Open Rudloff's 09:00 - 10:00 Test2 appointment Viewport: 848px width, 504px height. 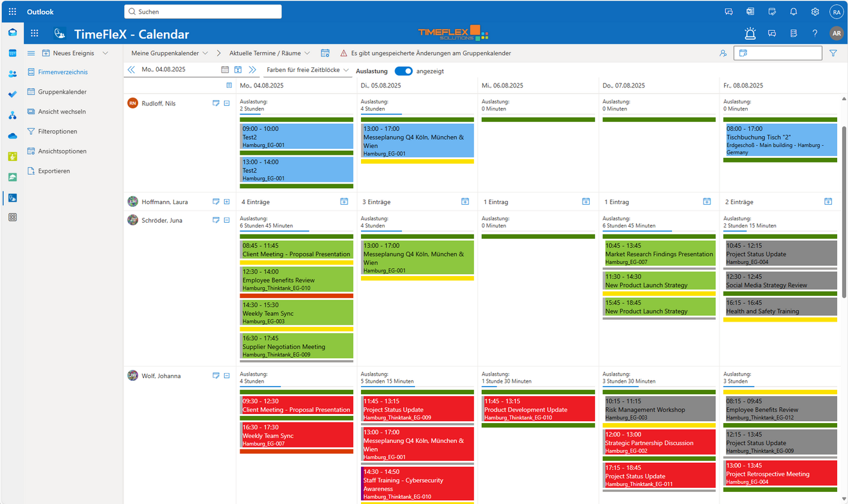tap(296, 137)
